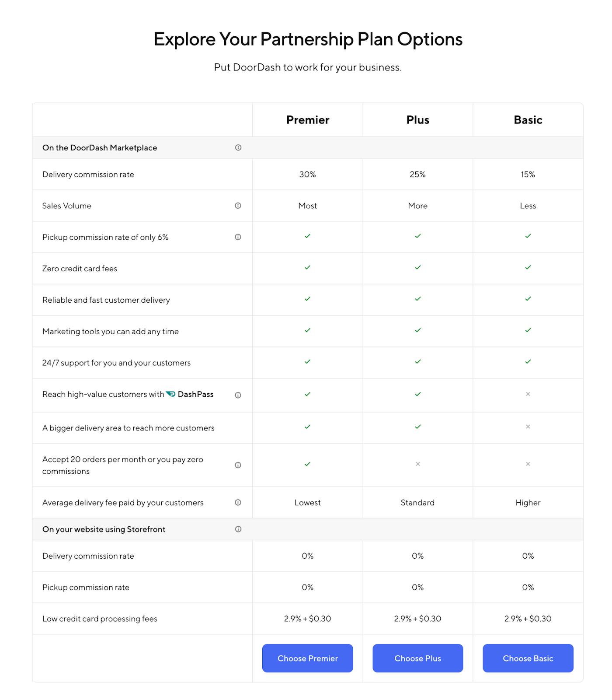
Task: Click the Premier column header
Action: click(x=307, y=120)
